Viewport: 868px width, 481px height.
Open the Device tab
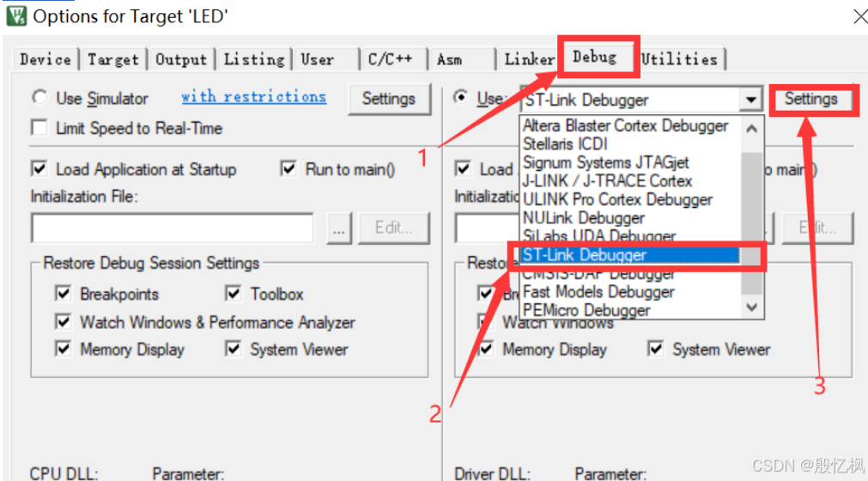coord(46,59)
